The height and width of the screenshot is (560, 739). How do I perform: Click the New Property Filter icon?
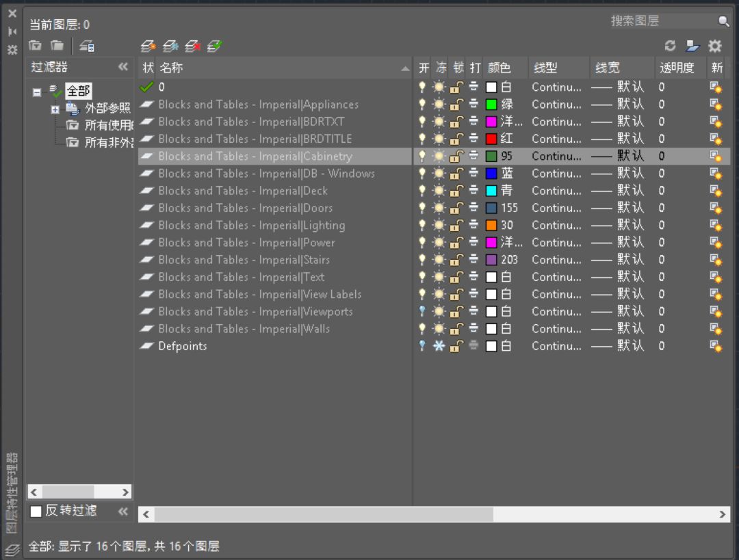(35, 46)
